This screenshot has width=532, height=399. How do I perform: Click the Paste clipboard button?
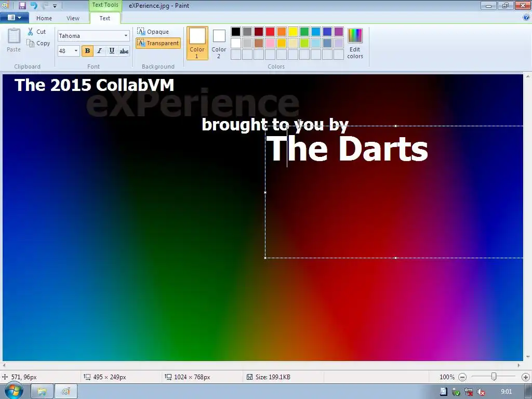(14, 41)
